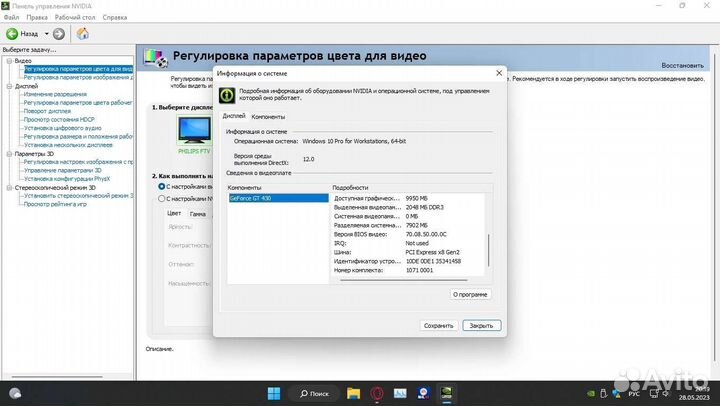Click horizontal scrollbar in task tree panel
This screenshot has width=720, height=406.
click(57, 377)
